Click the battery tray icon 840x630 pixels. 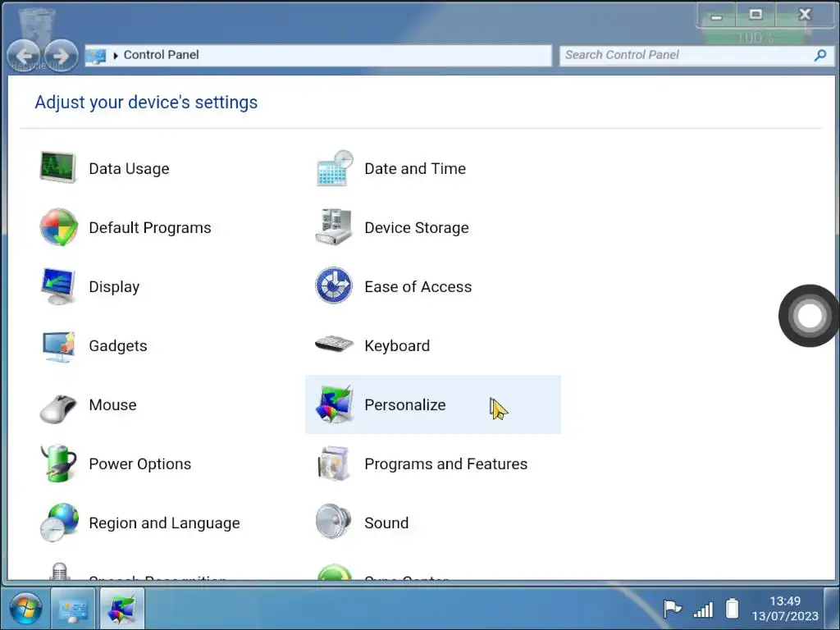[x=732, y=609]
